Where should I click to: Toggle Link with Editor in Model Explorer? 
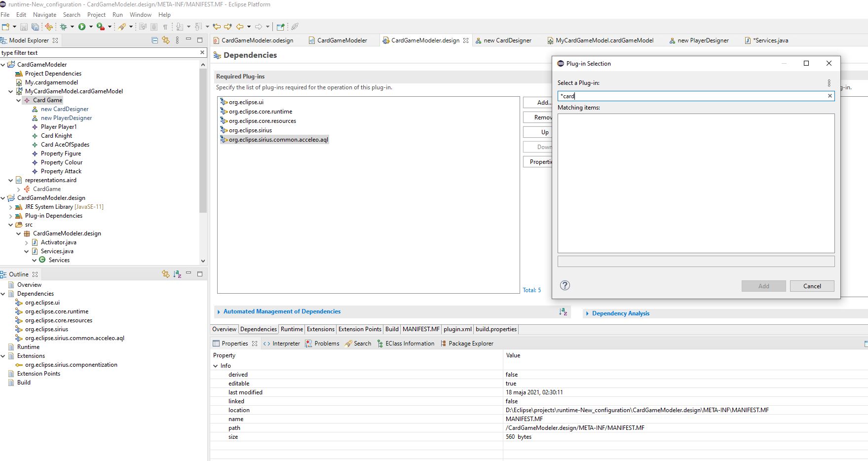click(166, 40)
